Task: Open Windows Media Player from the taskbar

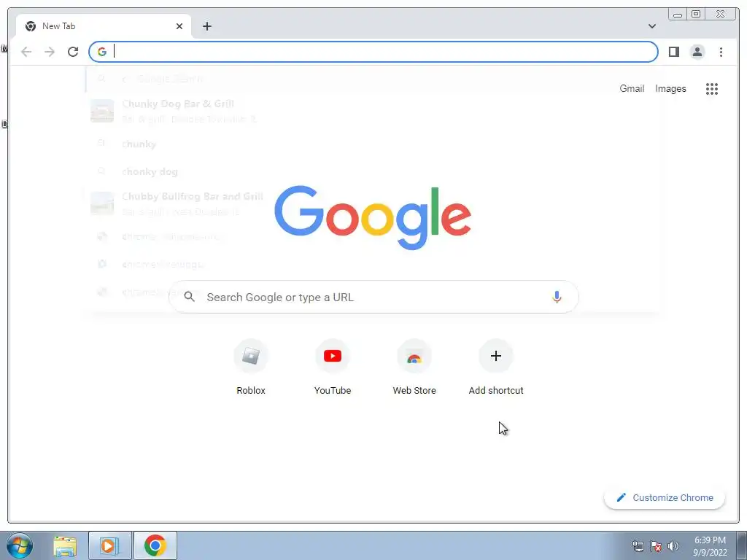Action: point(109,545)
